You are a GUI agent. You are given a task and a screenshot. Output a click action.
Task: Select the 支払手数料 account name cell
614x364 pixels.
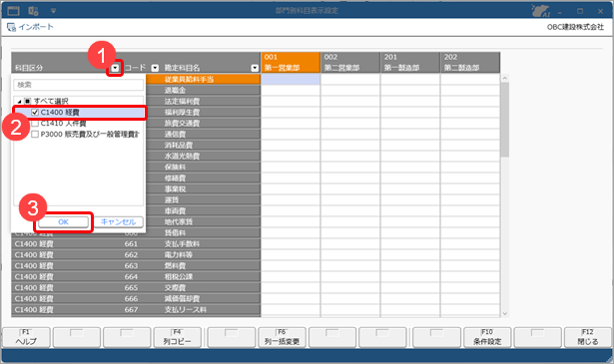pos(212,244)
